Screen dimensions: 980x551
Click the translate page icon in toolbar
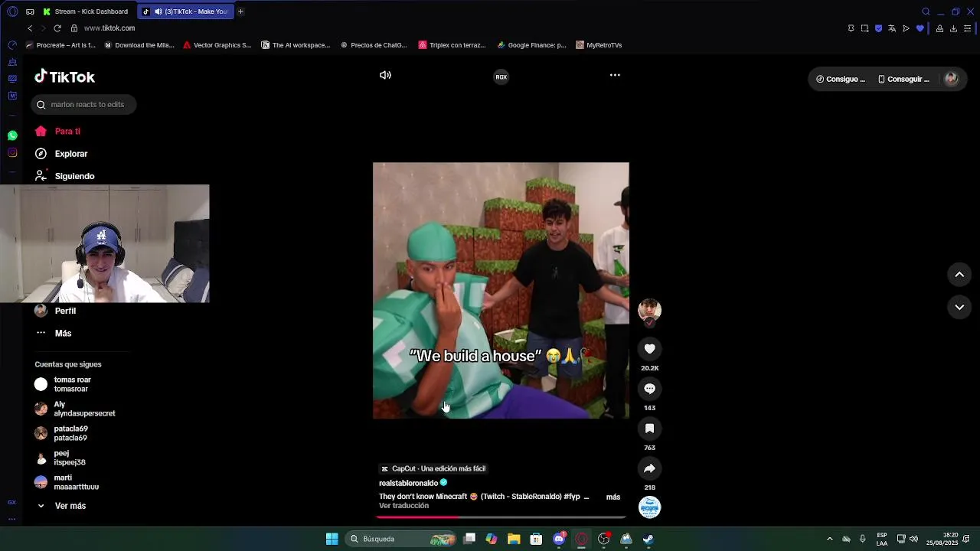click(892, 28)
